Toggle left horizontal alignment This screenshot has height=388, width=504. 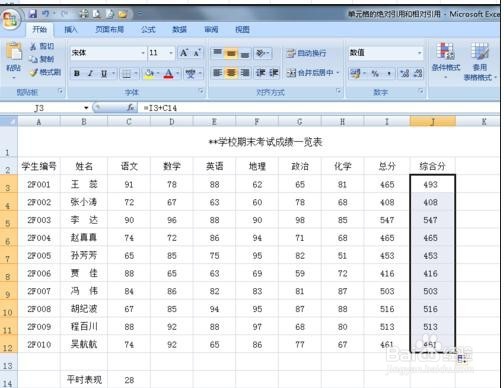pos(217,73)
